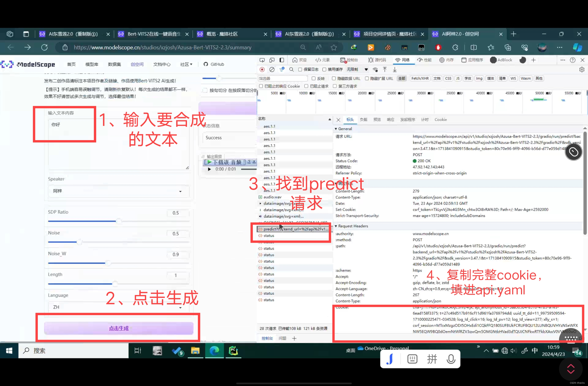The height and width of the screenshot is (386, 588).
Task: Click the favorite star in address bar
Action: point(334,47)
